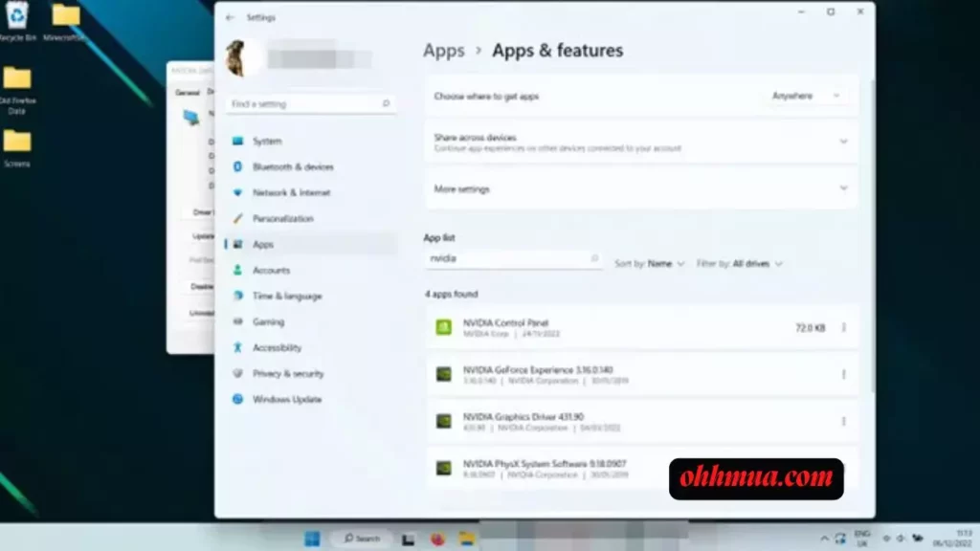Click the magnifier icon in Find a setting
Screen dimensions: 980x551
tap(386, 103)
